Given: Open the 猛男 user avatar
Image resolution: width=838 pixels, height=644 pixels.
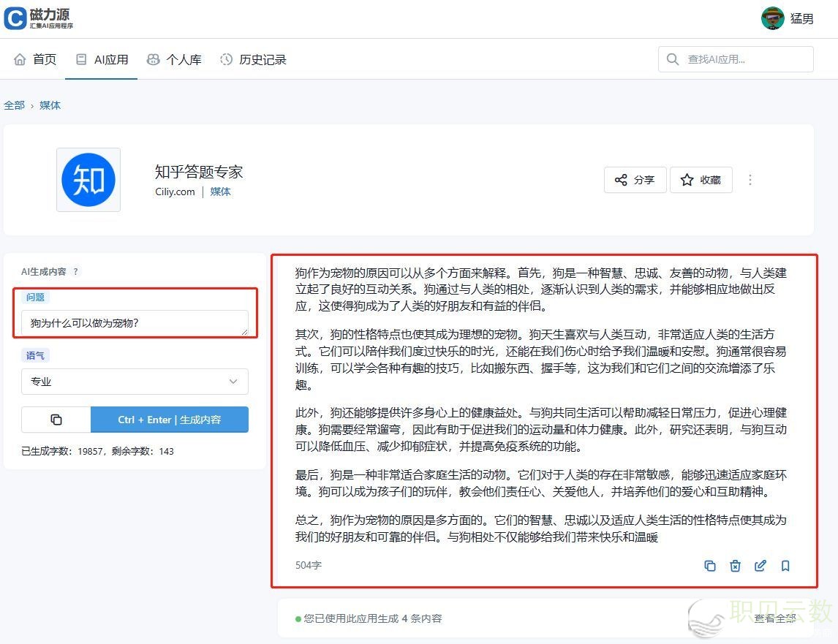Looking at the screenshot, I should [771, 19].
